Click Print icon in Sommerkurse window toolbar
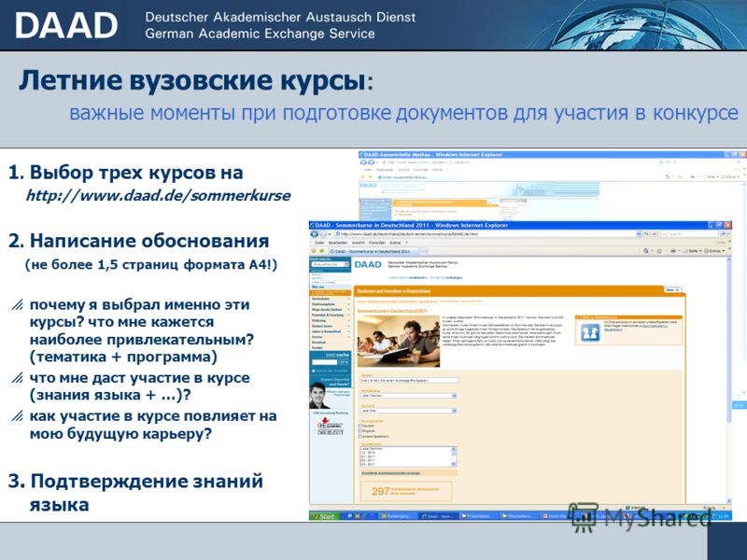The image size is (747, 560). coord(672,250)
